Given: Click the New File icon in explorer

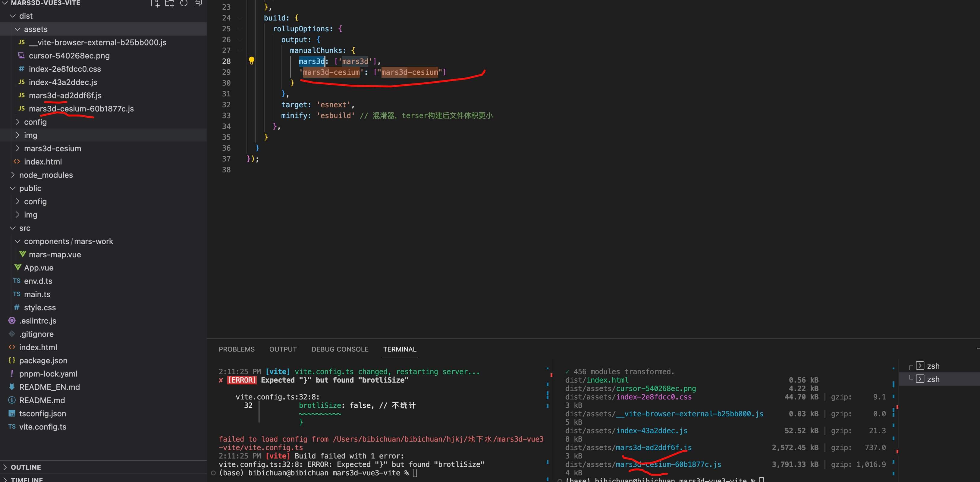Looking at the screenshot, I should pos(155,3).
